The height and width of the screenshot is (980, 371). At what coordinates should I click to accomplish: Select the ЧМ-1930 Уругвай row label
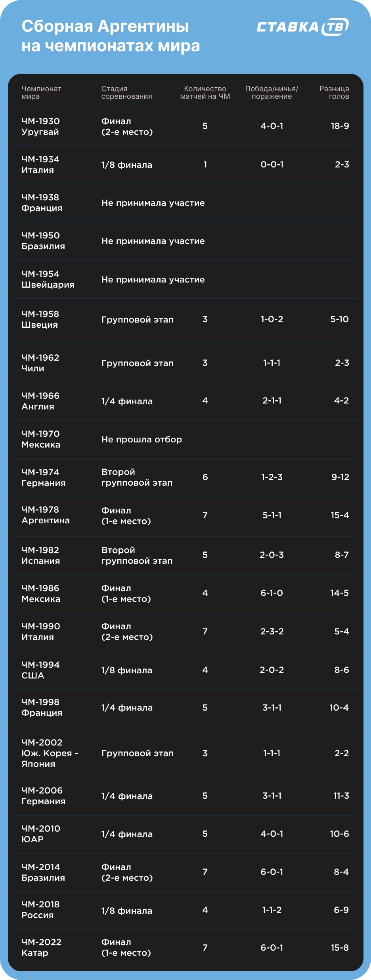pyautogui.click(x=40, y=127)
